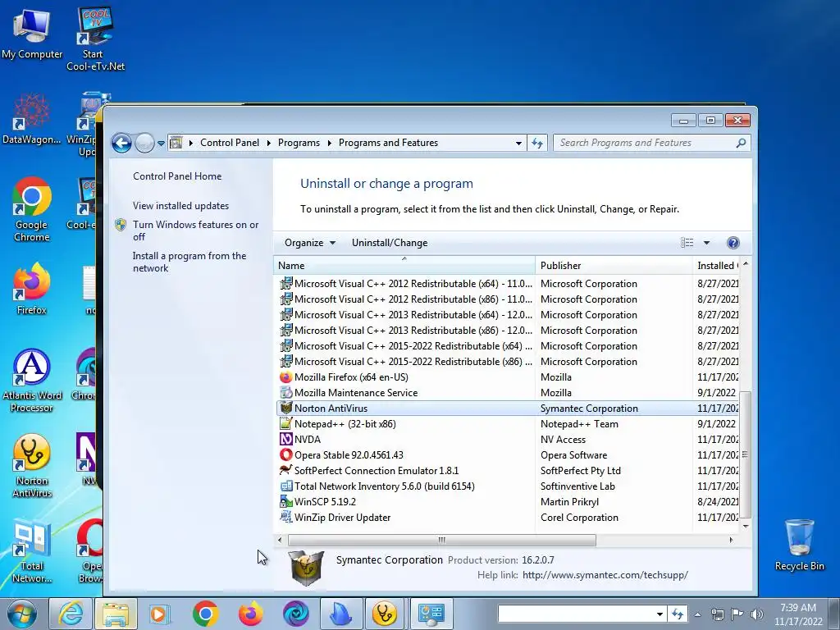Click Programs breadcrumb
This screenshot has height=630, width=840.
[x=299, y=143]
